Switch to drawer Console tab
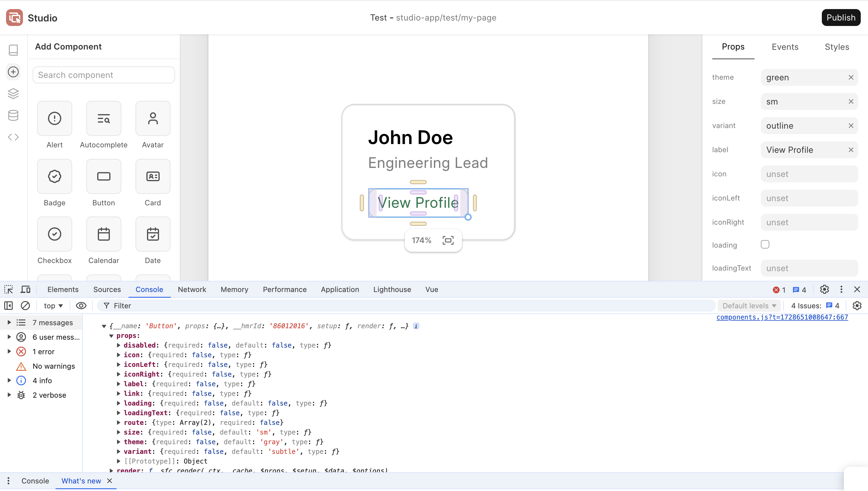The height and width of the screenshot is (491, 868). pos(35,481)
